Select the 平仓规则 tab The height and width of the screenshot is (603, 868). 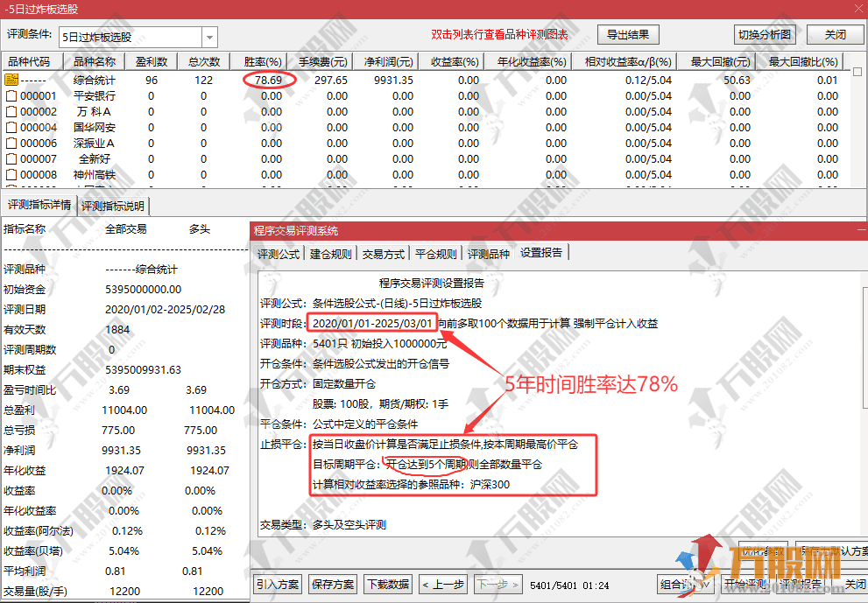[435, 254]
